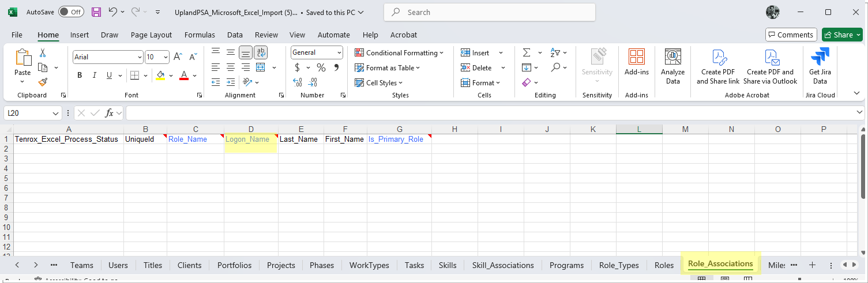Expand Conditional Formatting menu

(x=399, y=52)
